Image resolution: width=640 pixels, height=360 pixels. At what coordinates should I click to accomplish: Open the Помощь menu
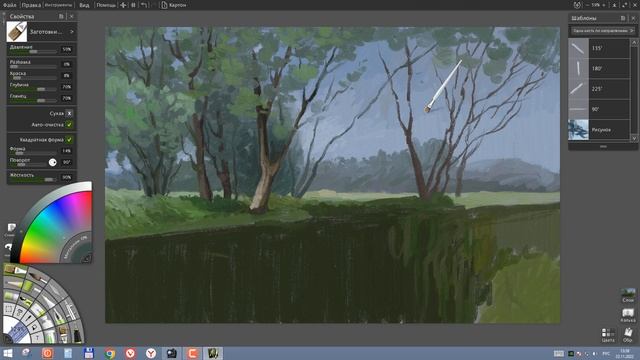[106, 5]
